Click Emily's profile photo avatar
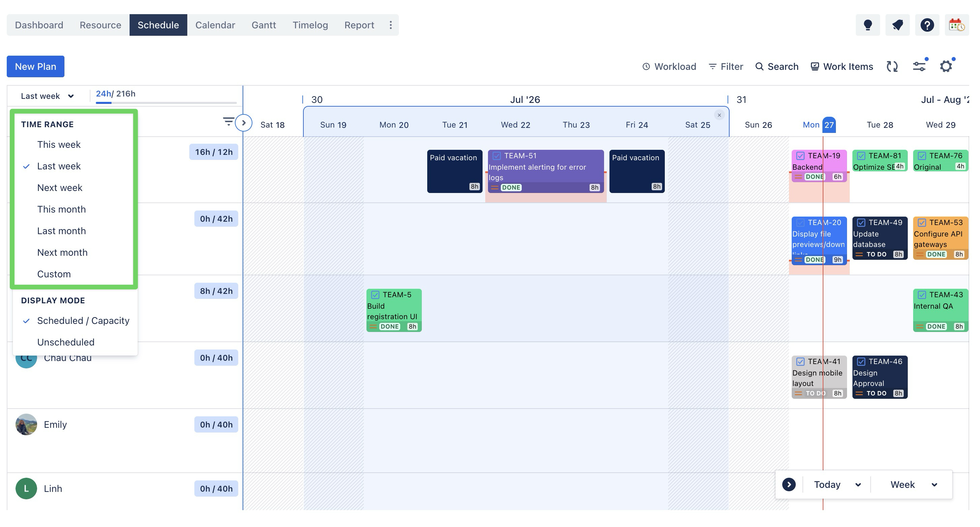 point(26,424)
